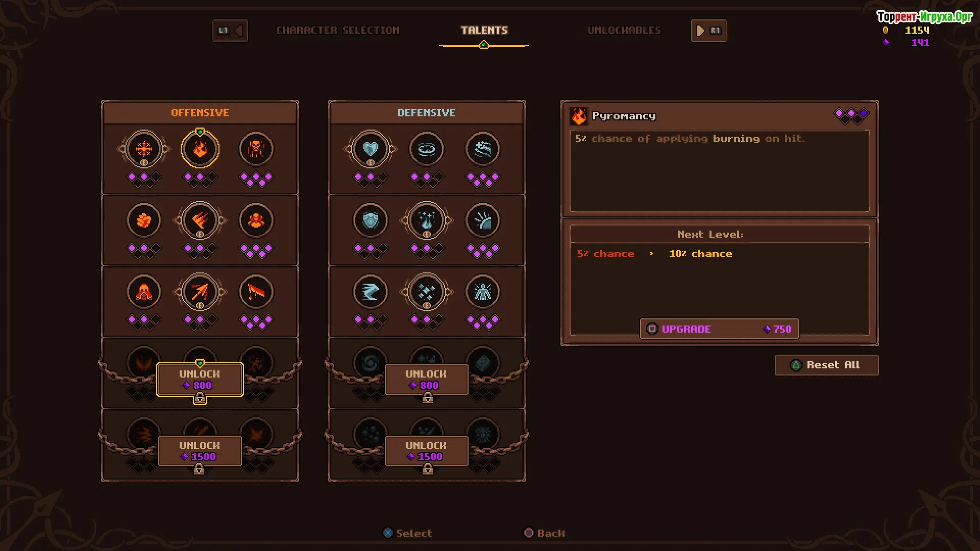Select the Pyromancy flame talent icon
The width and height of the screenshot is (980, 551).
(x=200, y=149)
